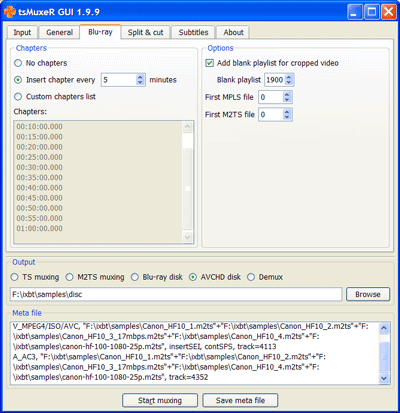Click the Blank playlist value field
400x413 pixels.
275,80
